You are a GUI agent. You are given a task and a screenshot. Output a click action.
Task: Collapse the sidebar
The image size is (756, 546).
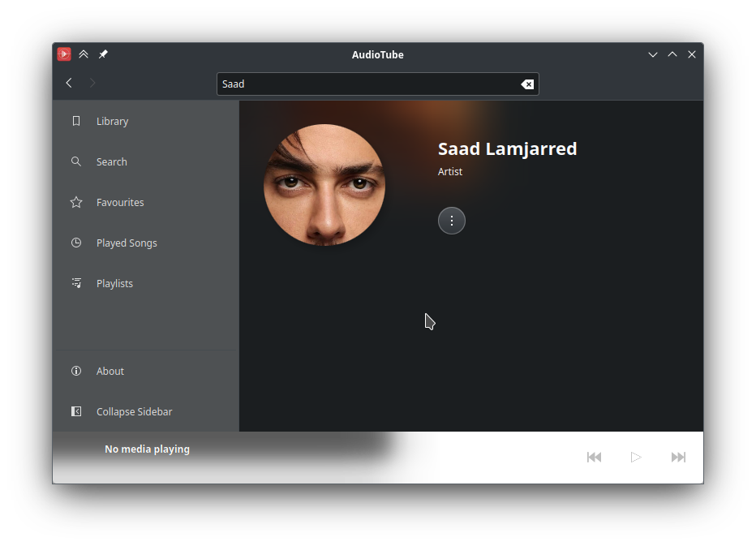146,411
